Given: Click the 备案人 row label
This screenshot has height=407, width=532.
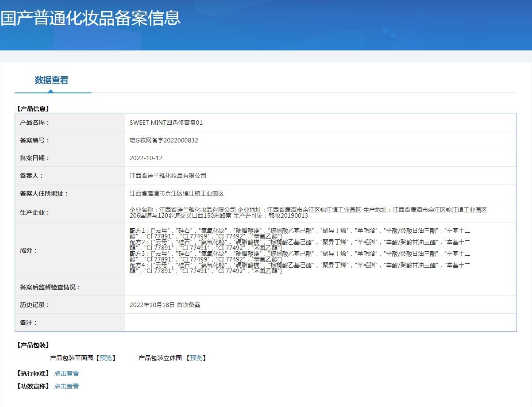Looking at the screenshot, I should coord(32,176).
